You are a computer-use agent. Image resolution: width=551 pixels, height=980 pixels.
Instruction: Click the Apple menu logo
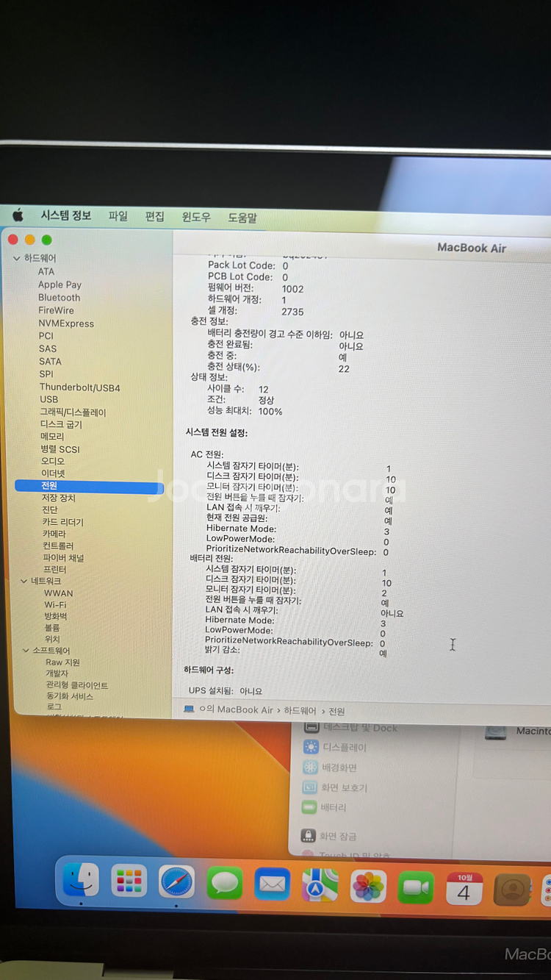coord(18,215)
